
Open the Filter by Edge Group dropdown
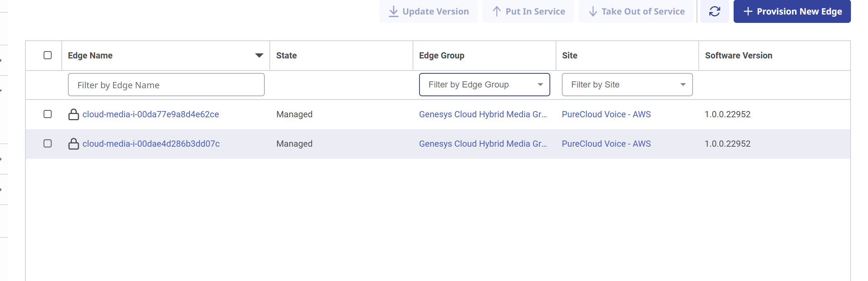[484, 85]
